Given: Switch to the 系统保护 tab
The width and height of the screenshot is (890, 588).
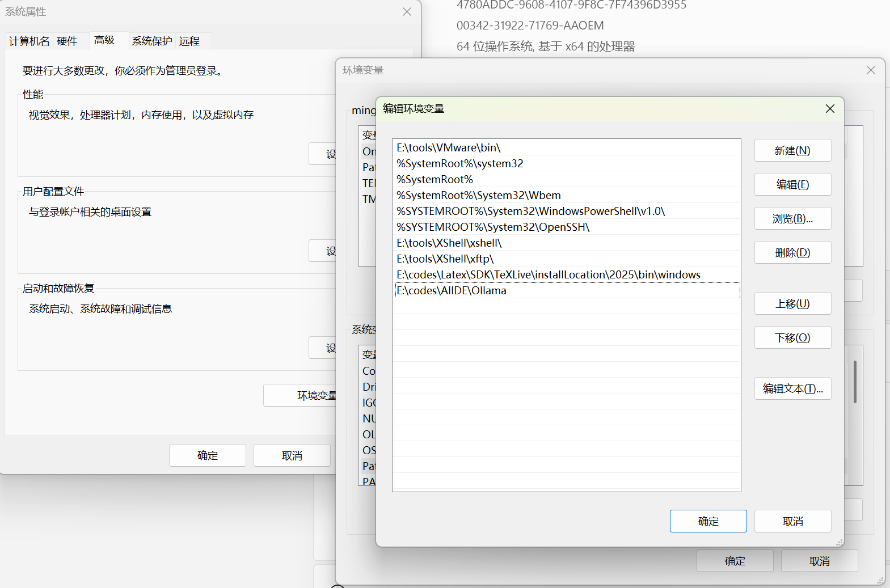Looking at the screenshot, I should (x=151, y=41).
